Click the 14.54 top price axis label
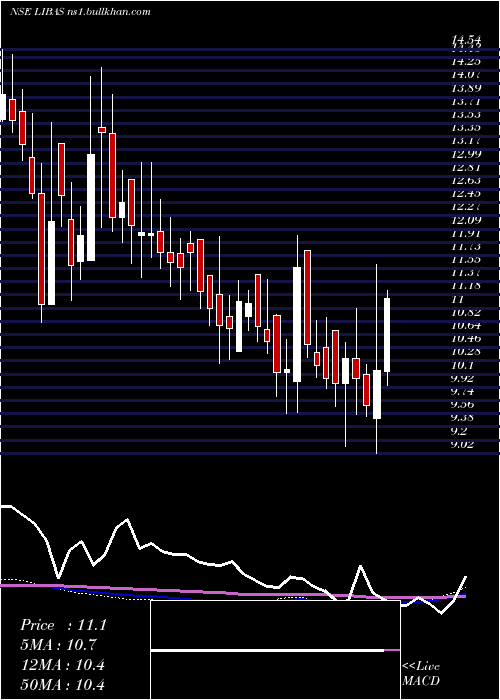Screen dimensions: 500x700 [x=466, y=41]
